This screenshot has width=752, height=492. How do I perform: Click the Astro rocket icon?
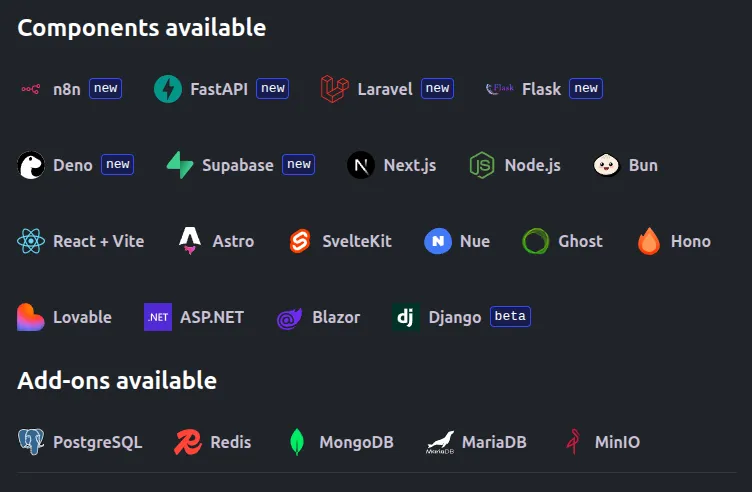point(190,241)
